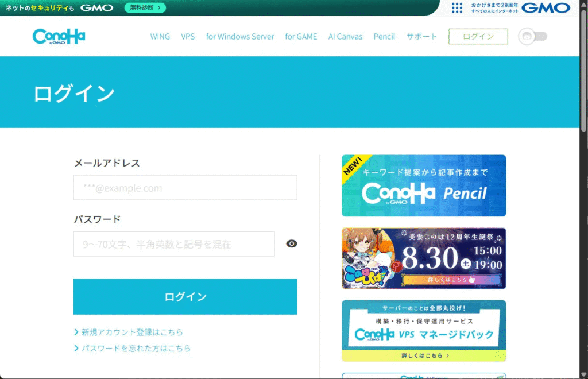This screenshot has height=379, width=588.
Task: Toggle the character mode switch in header
Action: [x=533, y=36]
